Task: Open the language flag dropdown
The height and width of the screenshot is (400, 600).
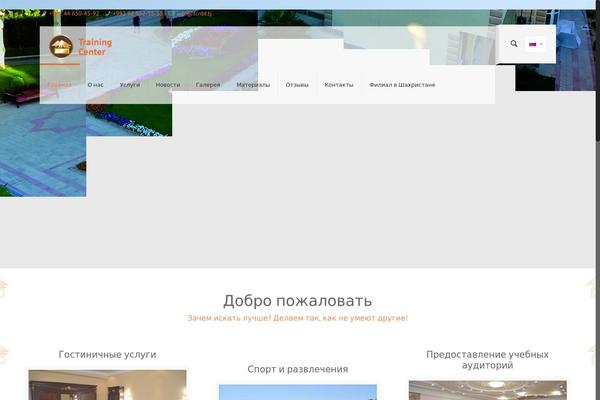Action: click(535, 44)
